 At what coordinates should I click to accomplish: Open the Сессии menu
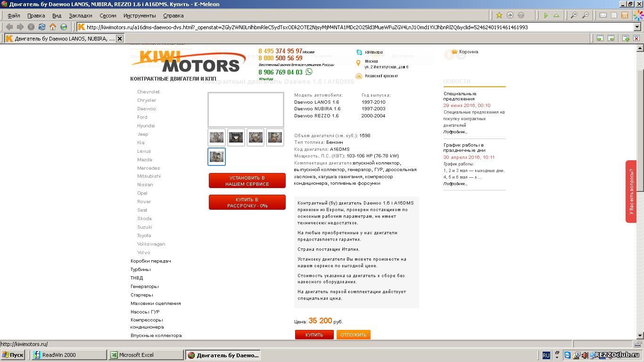[108, 16]
